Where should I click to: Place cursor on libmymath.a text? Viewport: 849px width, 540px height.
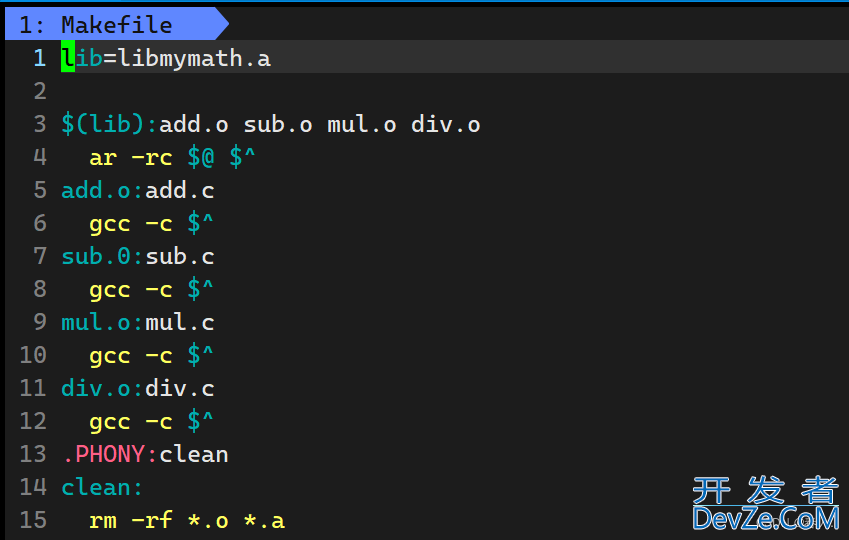pyautogui.click(x=194, y=58)
